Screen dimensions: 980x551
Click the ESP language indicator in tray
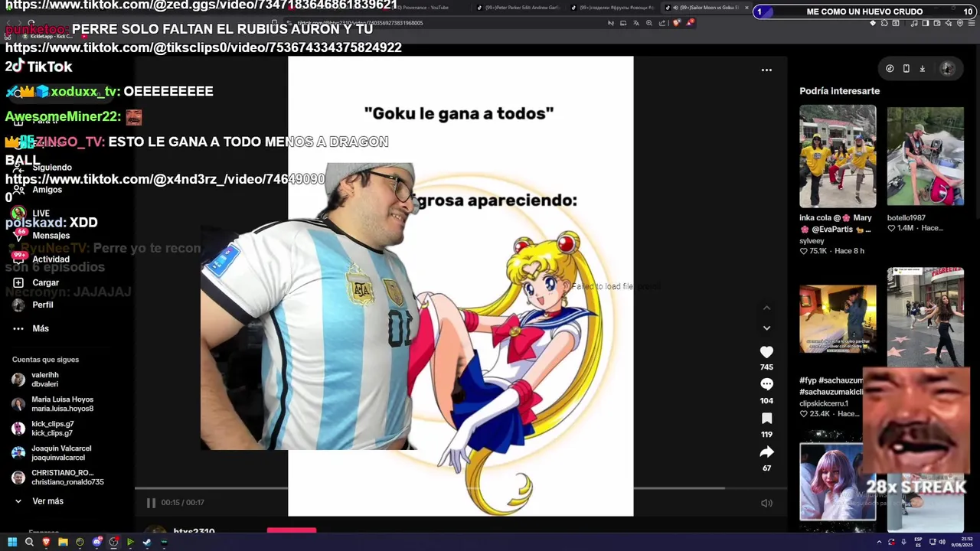pos(918,543)
